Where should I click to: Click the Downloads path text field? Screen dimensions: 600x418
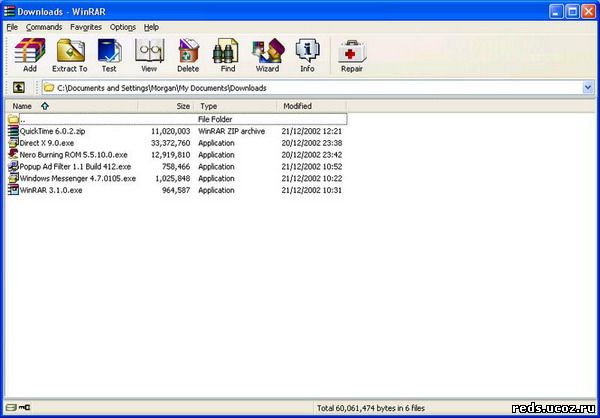click(318, 88)
